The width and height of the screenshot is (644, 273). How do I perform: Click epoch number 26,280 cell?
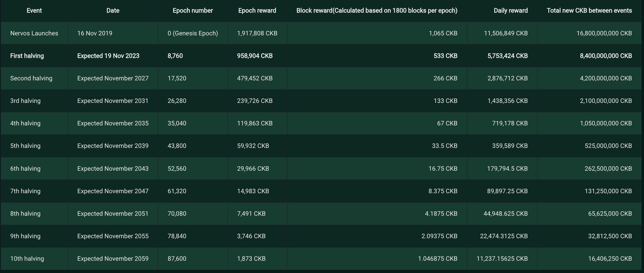[177, 101]
